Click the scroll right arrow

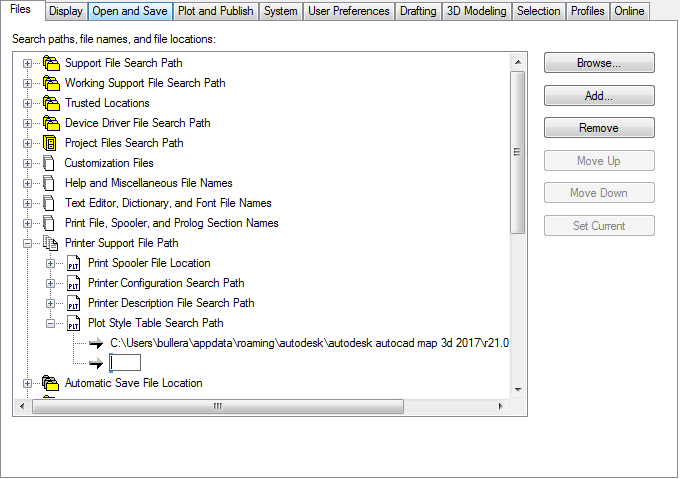[x=501, y=406]
